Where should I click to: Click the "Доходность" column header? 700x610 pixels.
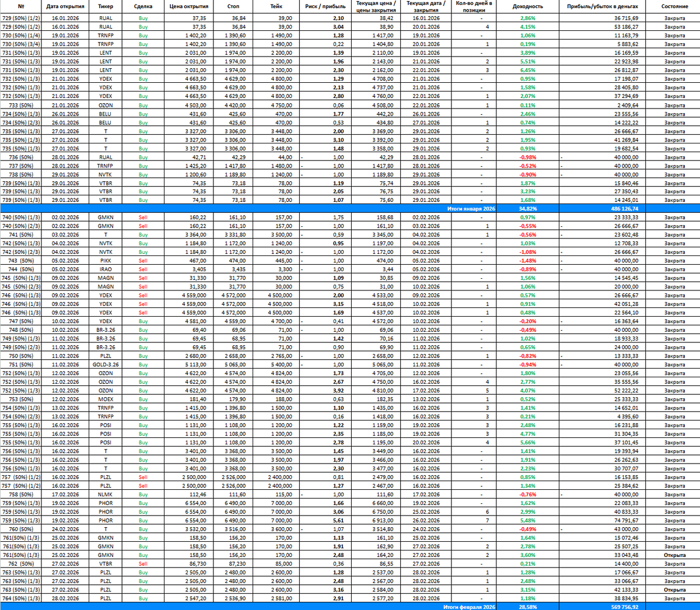[527, 6]
